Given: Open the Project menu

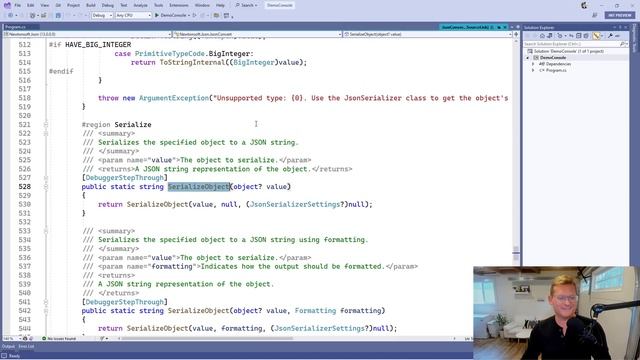Looking at the screenshot, I should click(x=73, y=5).
